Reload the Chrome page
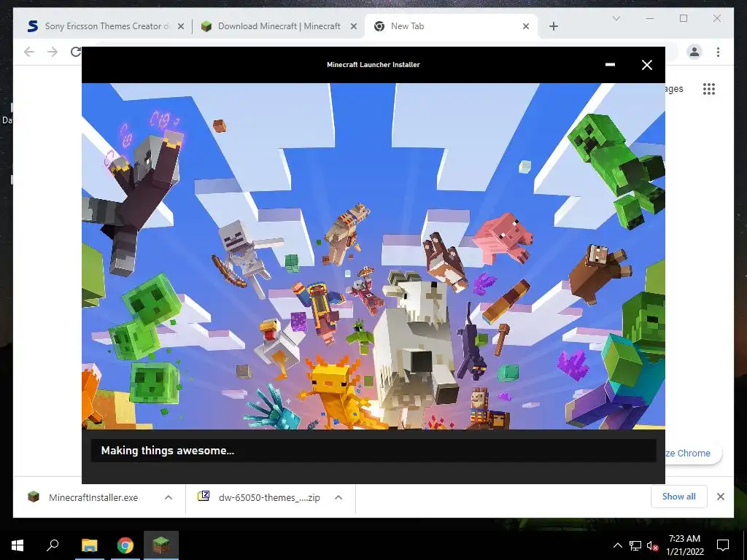The image size is (747, 560). pyautogui.click(x=76, y=52)
